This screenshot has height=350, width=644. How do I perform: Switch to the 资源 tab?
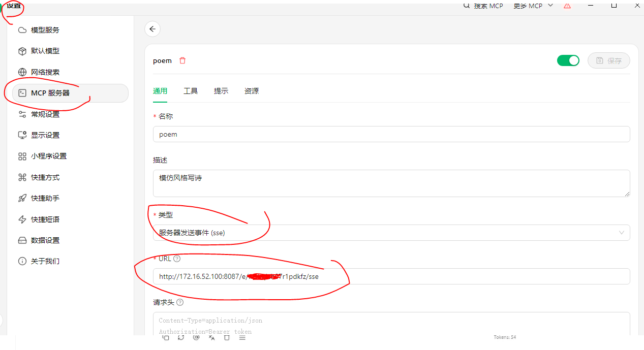pyautogui.click(x=251, y=90)
